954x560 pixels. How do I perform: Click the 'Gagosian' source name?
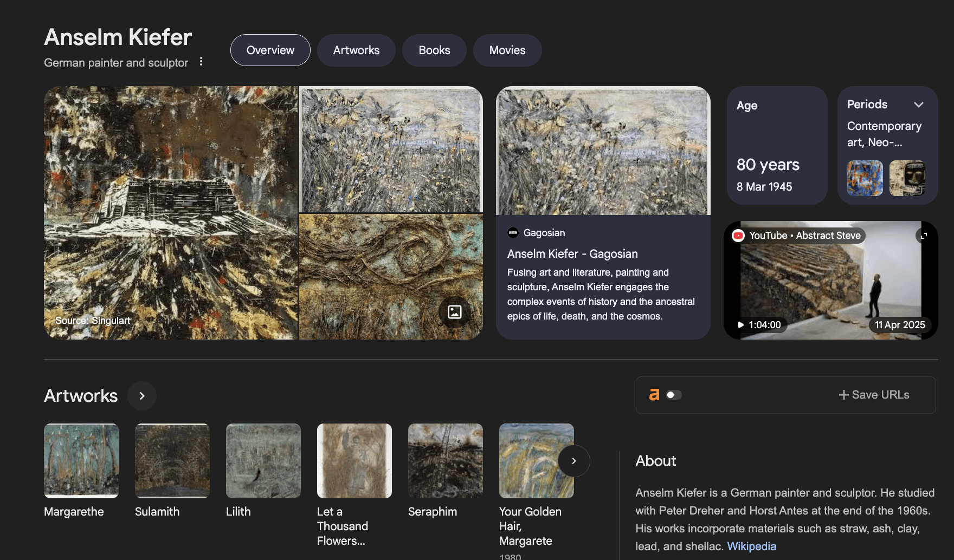click(x=544, y=233)
